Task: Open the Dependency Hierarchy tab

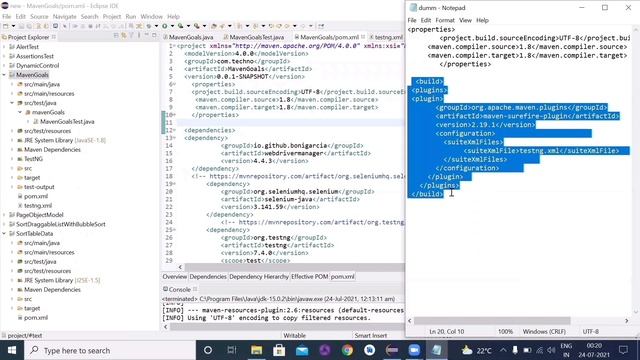Action: (259, 276)
